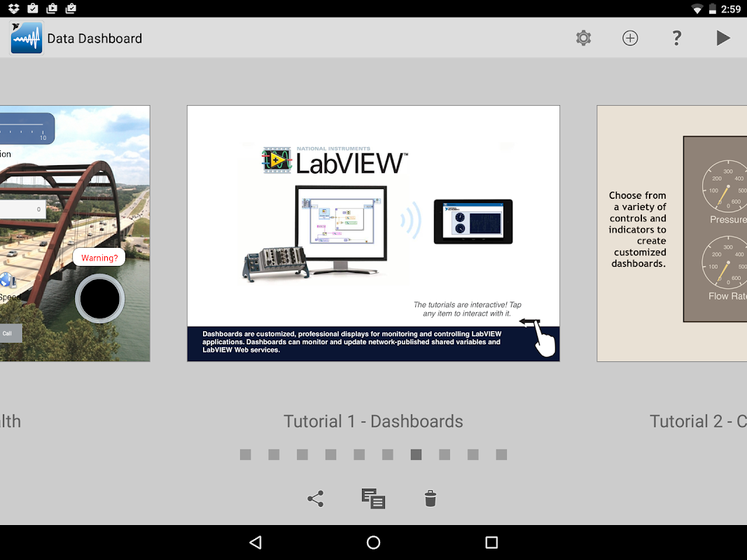Add a new dashboard with plus icon
Screen dimensions: 747x560
[630, 38]
